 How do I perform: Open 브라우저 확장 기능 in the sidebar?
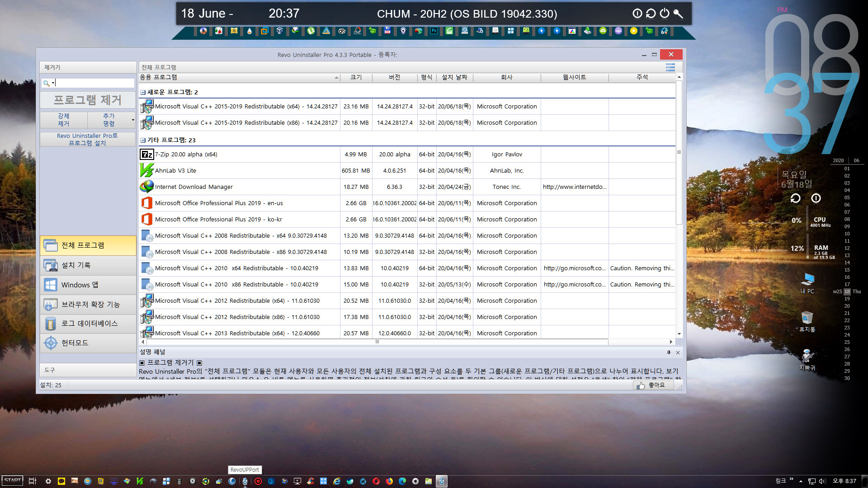(88, 305)
